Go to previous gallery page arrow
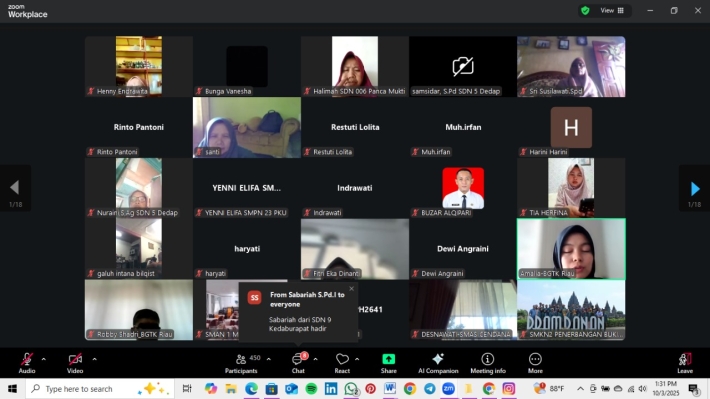Screen dimensions: 710x399 pyautogui.click(x=15, y=187)
